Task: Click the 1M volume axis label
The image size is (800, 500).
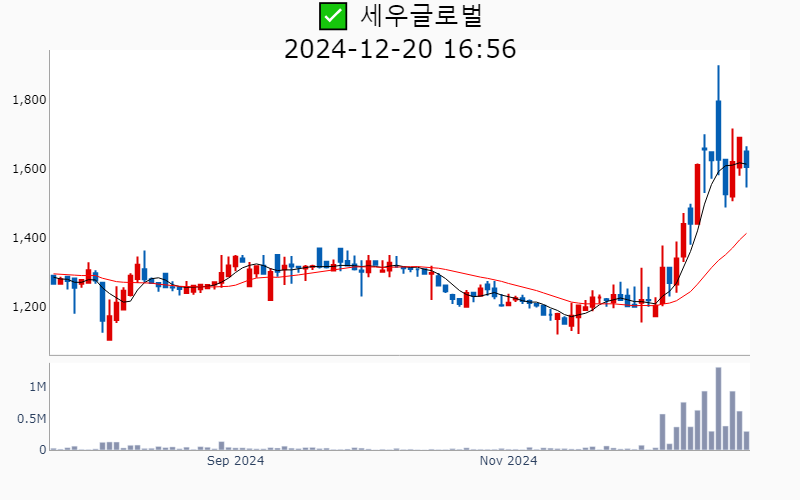Action: [x=38, y=387]
